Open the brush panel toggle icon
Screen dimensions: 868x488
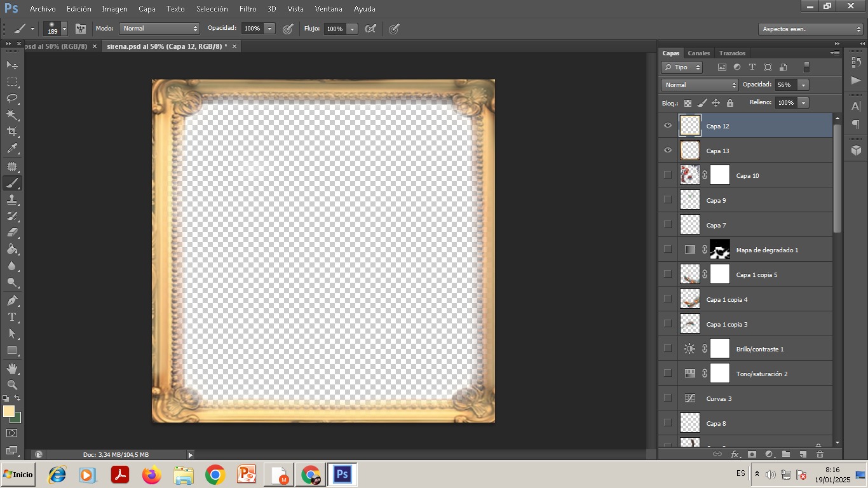point(81,29)
